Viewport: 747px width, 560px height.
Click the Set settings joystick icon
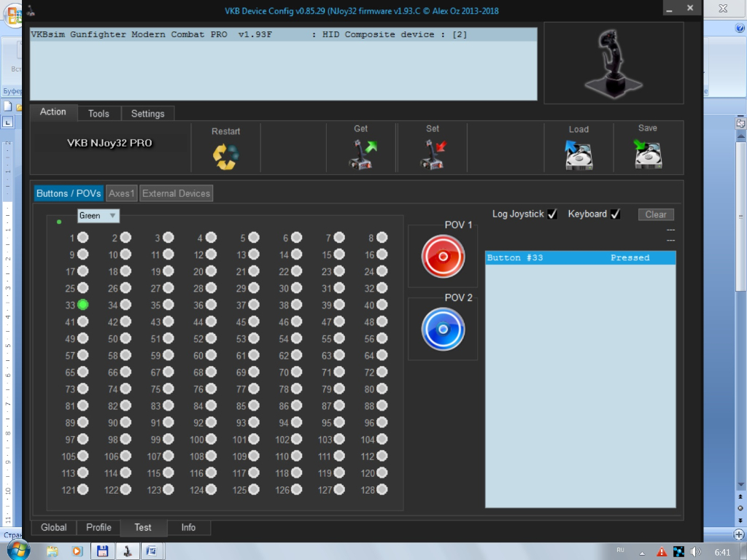click(433, 155)
